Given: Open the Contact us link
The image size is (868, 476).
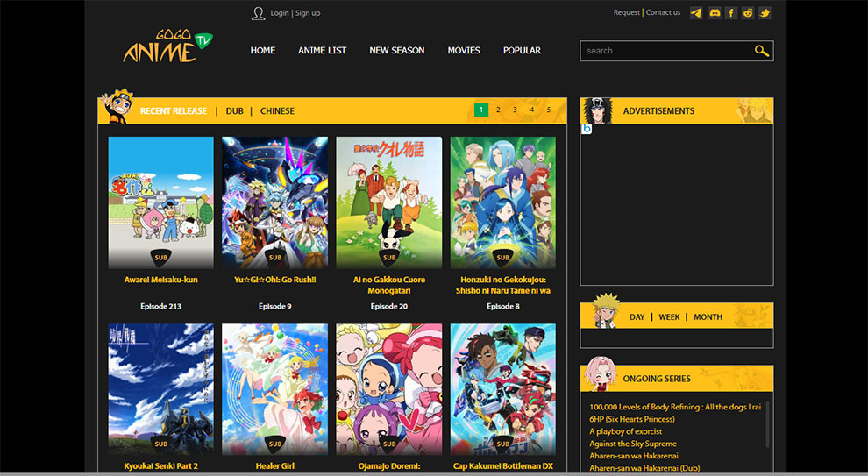Looking at the screenshot, I should point(663,12).
